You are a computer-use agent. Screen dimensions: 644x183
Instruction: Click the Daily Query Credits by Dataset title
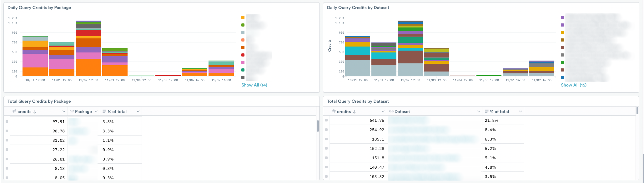[x=358, y=7]
